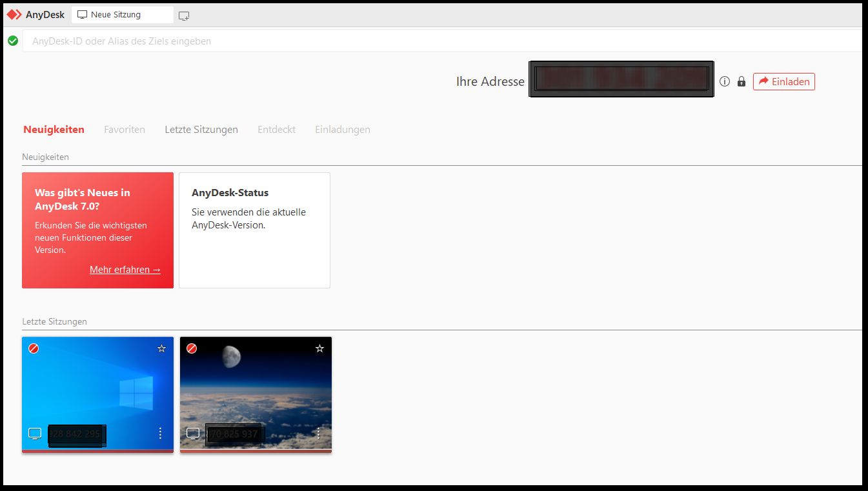Viewport: 868px width, 491px height.
Task: Click the lock icon next to Einladen
Action: 742,82
